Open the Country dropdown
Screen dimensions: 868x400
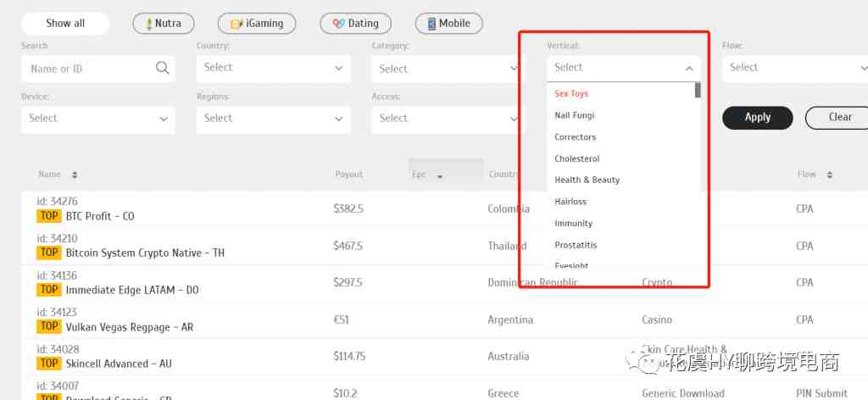(x=273, y=68)
